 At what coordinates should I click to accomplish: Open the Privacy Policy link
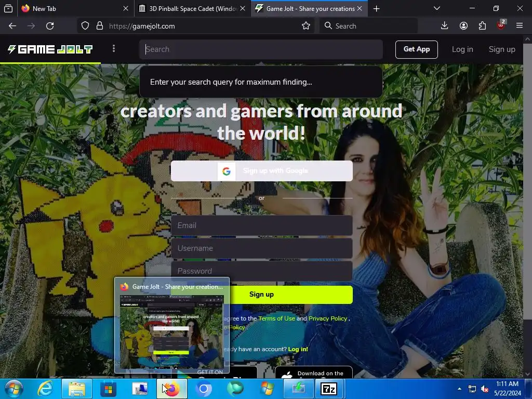pos(328,318)
